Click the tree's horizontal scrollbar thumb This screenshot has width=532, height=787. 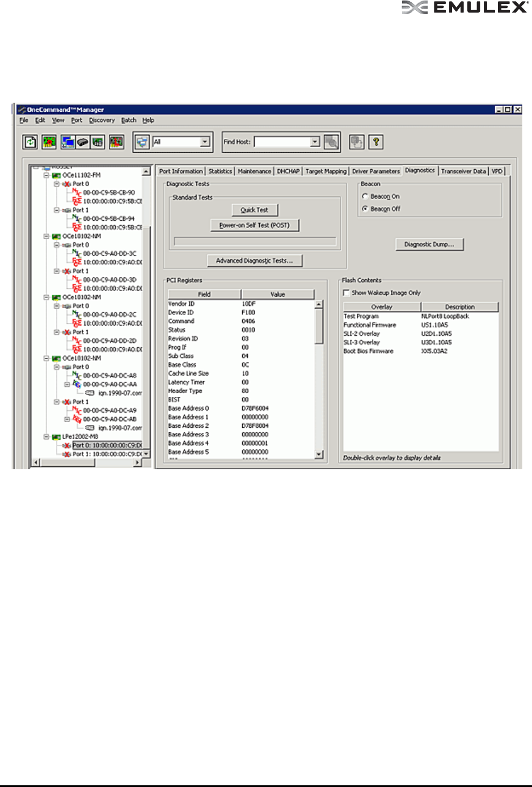[x=67, y=462]
